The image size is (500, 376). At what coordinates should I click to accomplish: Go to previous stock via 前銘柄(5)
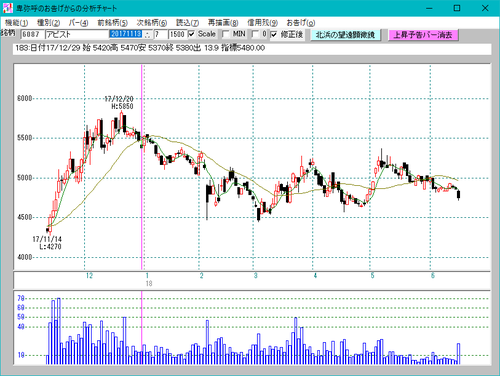point(112,23)
